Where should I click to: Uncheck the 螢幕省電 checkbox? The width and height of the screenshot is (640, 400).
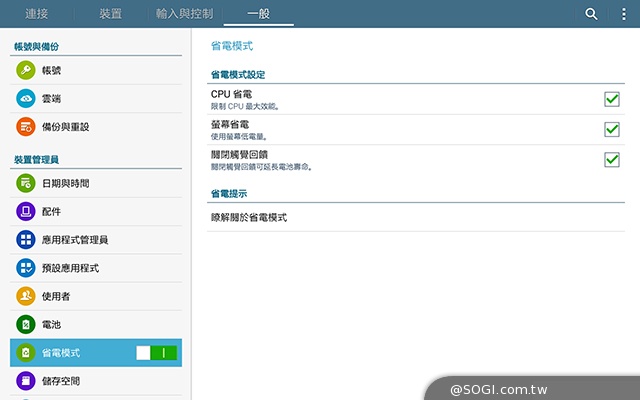[x=612, y=129]
